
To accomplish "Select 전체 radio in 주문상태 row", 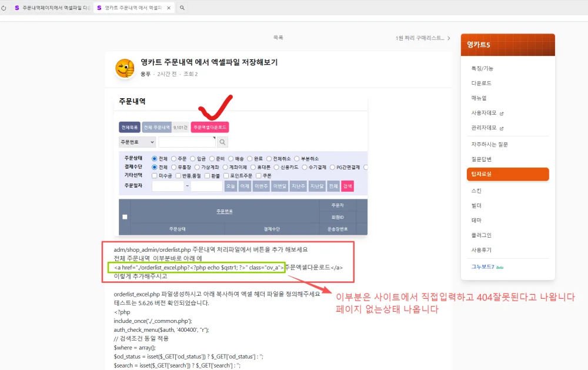I will [155, 159].
